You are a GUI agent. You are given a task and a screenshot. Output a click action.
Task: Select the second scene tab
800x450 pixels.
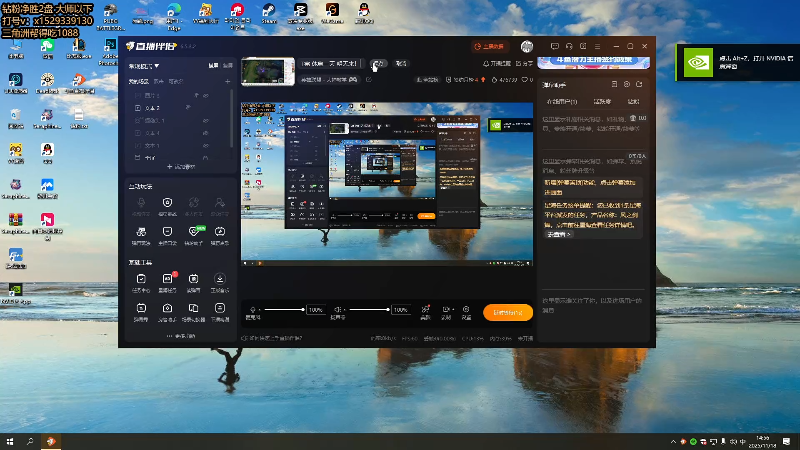[159, 82]
